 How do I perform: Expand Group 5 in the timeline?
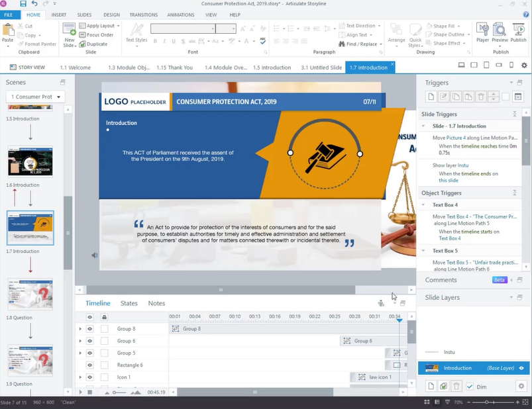[x=80, y=353]
